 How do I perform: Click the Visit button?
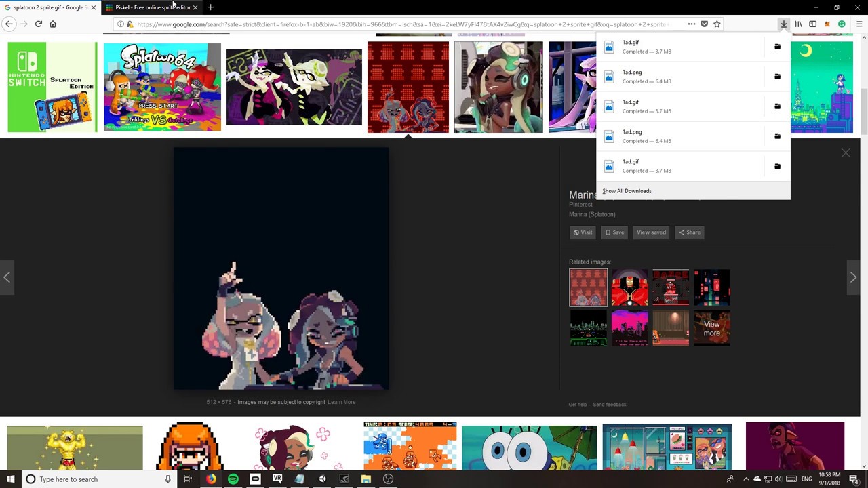pos(583,232)
